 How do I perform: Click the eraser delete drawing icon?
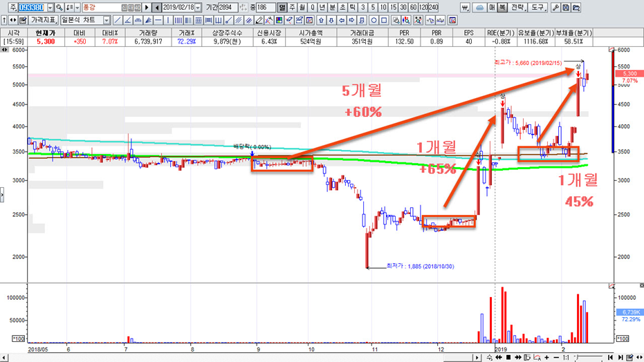[289, 19]
